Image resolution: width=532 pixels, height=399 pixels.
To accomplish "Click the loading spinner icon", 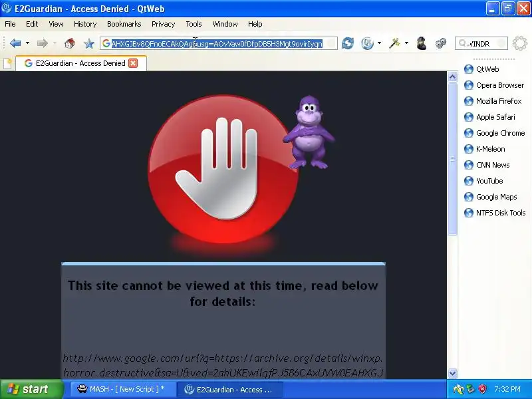I will 520,43.
